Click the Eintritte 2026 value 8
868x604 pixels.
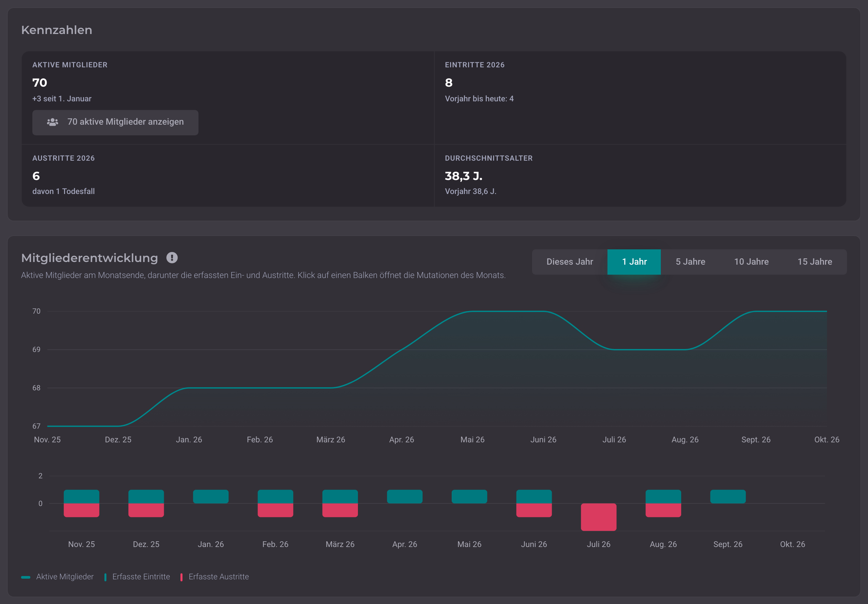[x=449, y=83]
